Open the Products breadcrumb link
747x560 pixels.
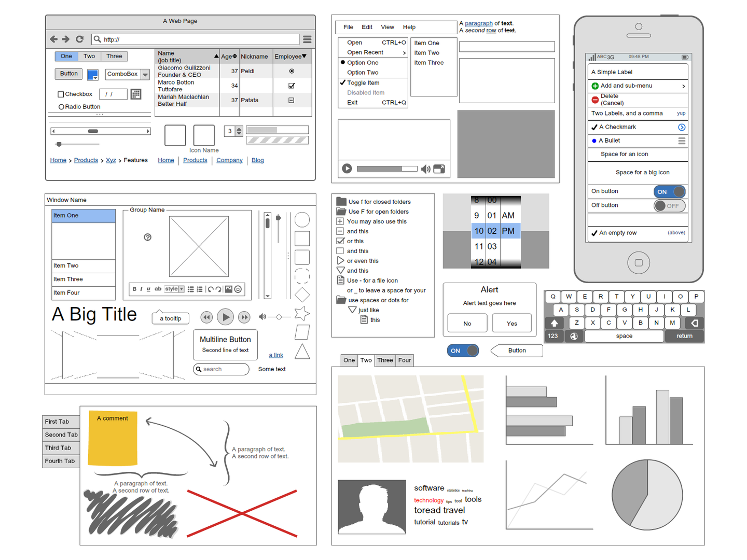point(86,160)
